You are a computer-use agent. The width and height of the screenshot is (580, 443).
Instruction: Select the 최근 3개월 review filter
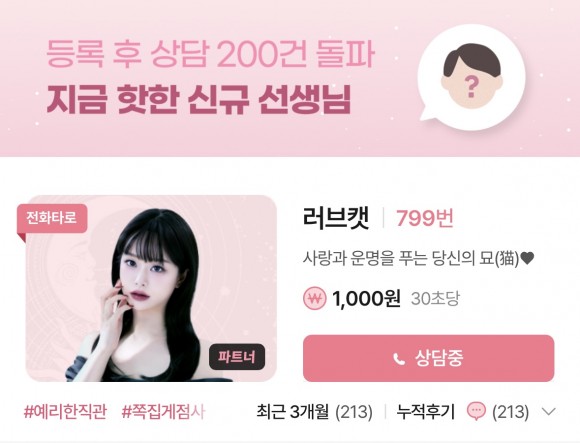pos(315,412)
